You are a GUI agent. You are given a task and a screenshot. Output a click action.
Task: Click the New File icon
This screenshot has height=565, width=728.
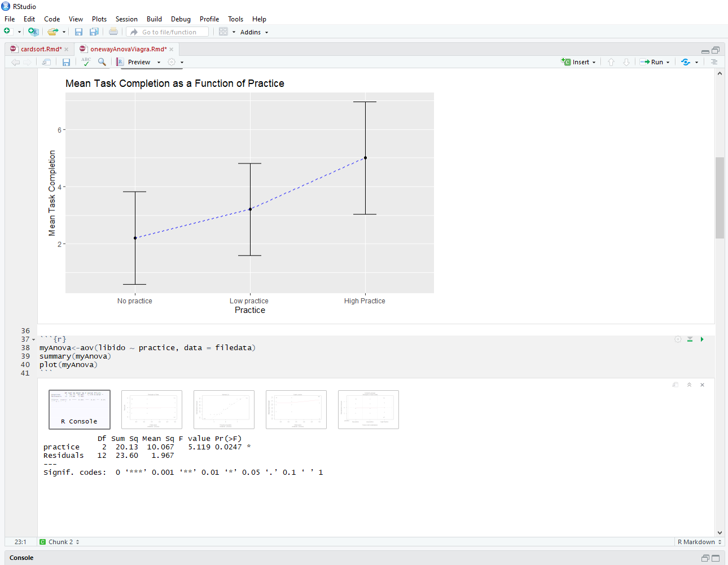pos(7,32)
